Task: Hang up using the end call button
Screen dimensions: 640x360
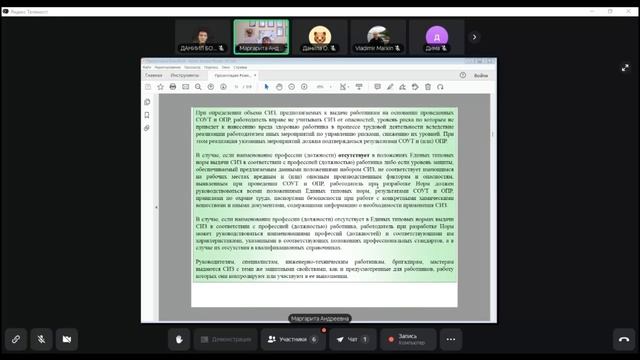Action: (624, 339)
